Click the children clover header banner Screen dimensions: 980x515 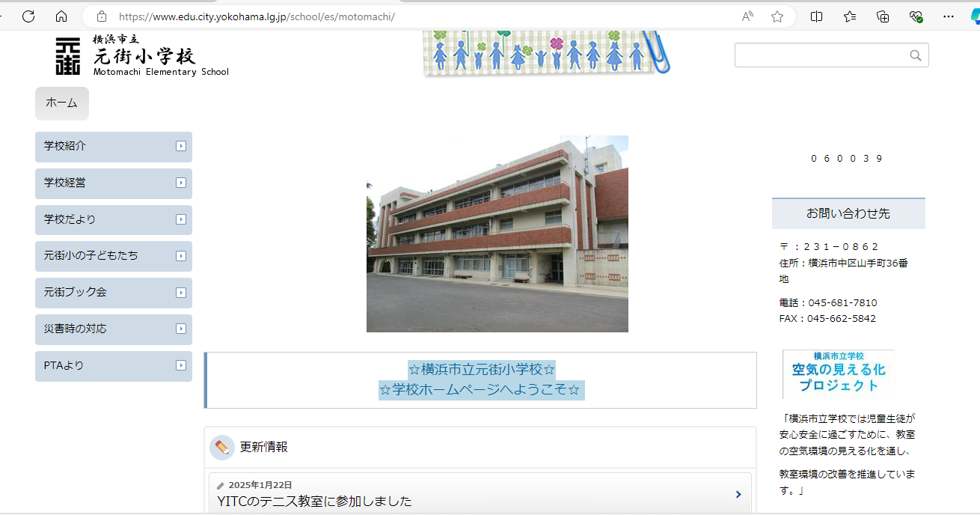(x=546, y=53)
